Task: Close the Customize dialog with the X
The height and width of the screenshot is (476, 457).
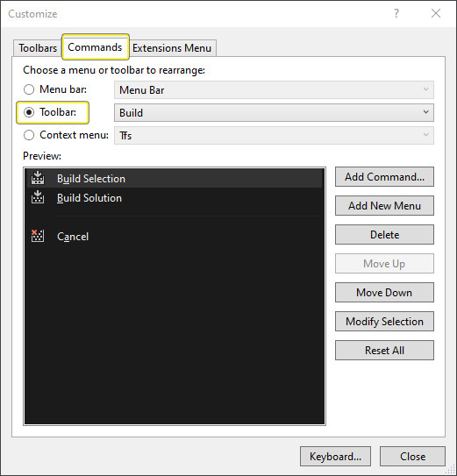Action: 436,13
